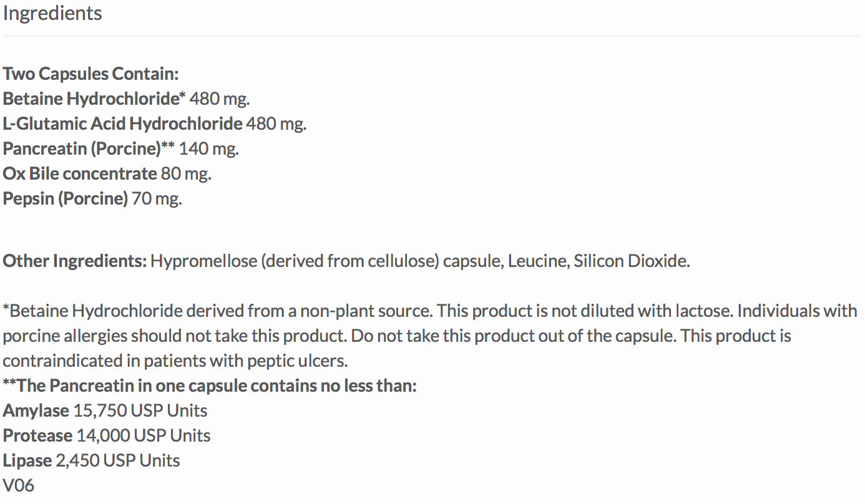Click the *Betaine Hydrochloride footnote start
This screenshot has height=504, width=865.
(92, 311)
